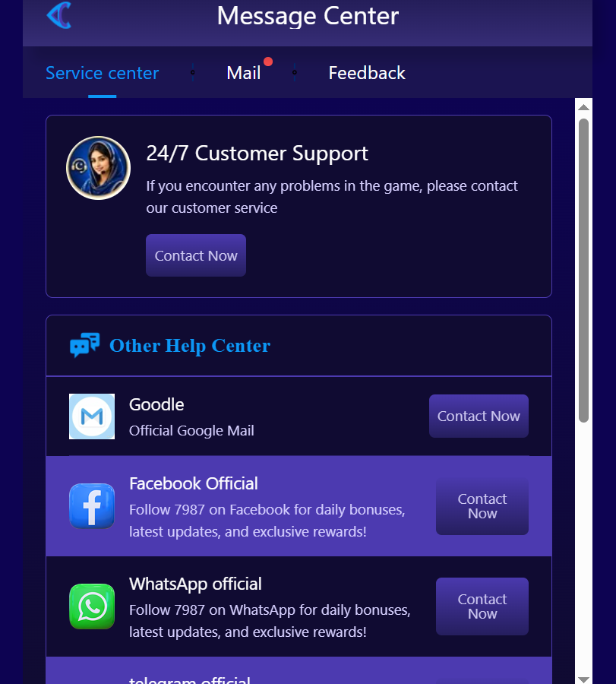
Task: Click the '24/7 Customer Support' heading
Action: pyautogui.click(x=257, y=154)
